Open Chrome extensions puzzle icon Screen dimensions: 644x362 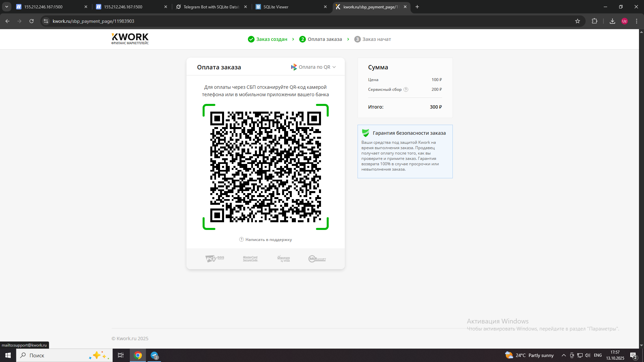(594, 21)
